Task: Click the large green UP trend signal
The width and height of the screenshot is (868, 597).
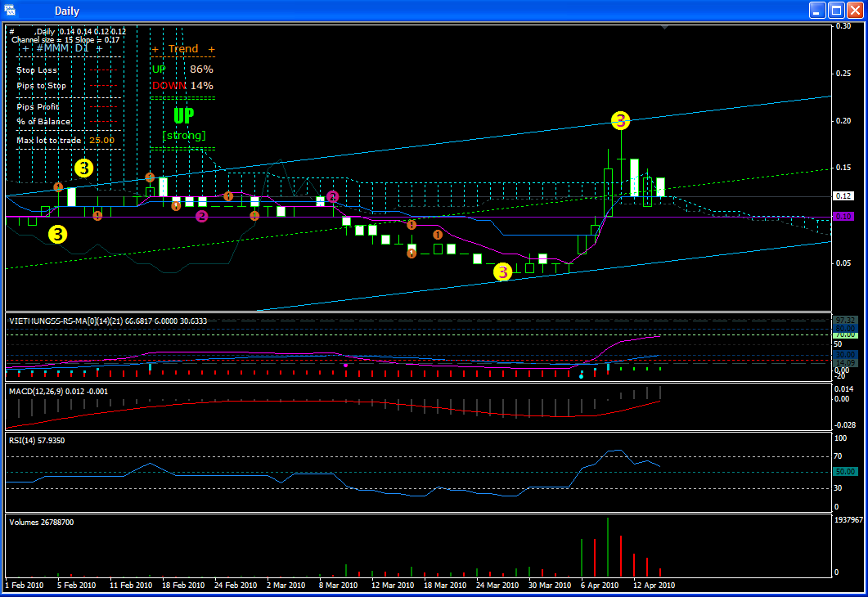Action: [x=184, y=115]
